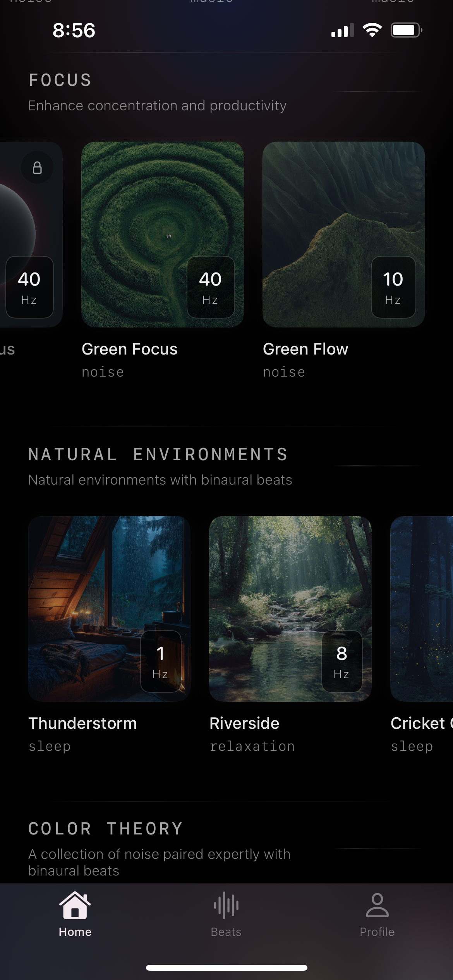Tap the Natural Environments section header
Viewport: 453px width, 980px height.
pos(158,454)
